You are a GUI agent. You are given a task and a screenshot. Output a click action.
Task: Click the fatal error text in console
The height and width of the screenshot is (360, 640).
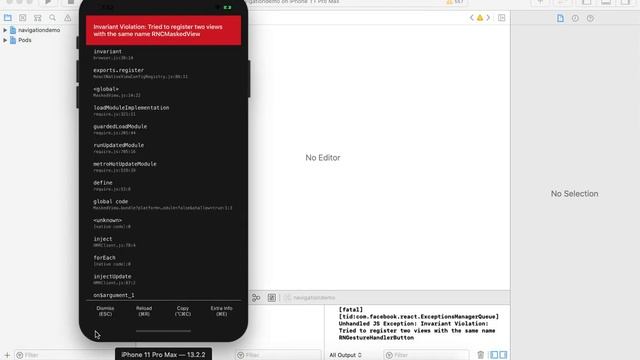point(418,324)
